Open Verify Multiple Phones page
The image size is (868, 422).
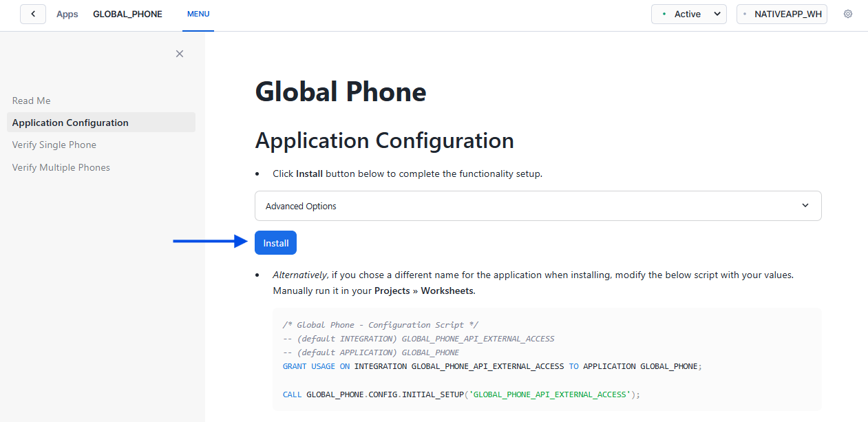pos(61,167)
